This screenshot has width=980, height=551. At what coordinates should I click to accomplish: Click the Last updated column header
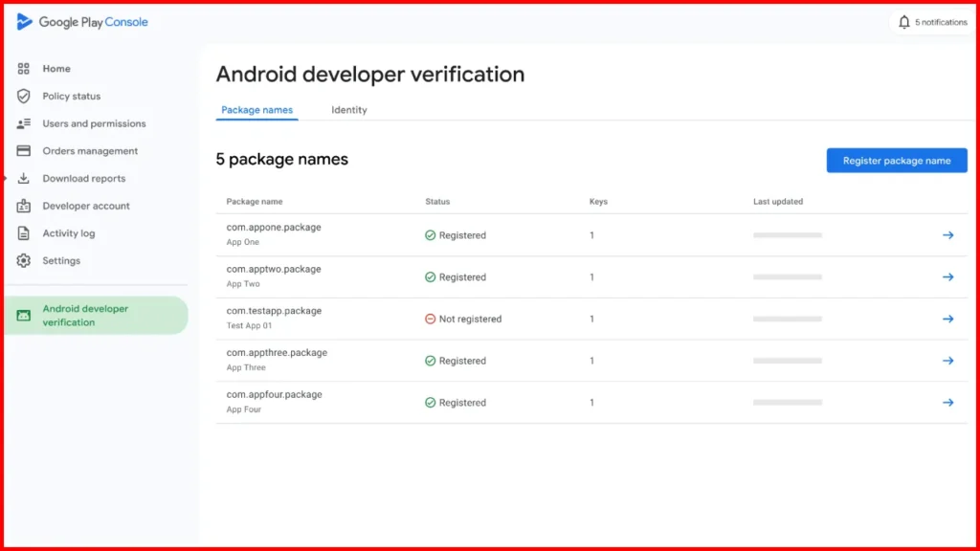tap(778, 202)
